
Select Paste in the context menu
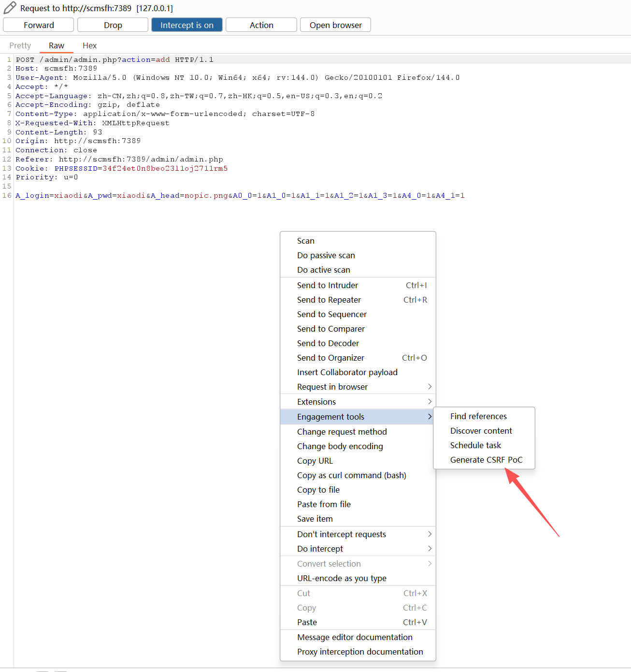click(x=358, y=622)
